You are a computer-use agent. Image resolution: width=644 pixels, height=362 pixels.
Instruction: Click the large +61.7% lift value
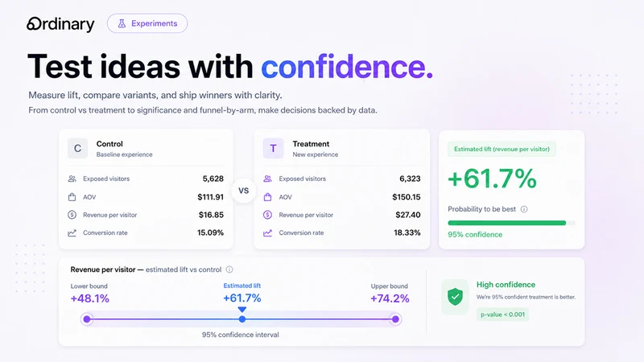click(492, 179)
